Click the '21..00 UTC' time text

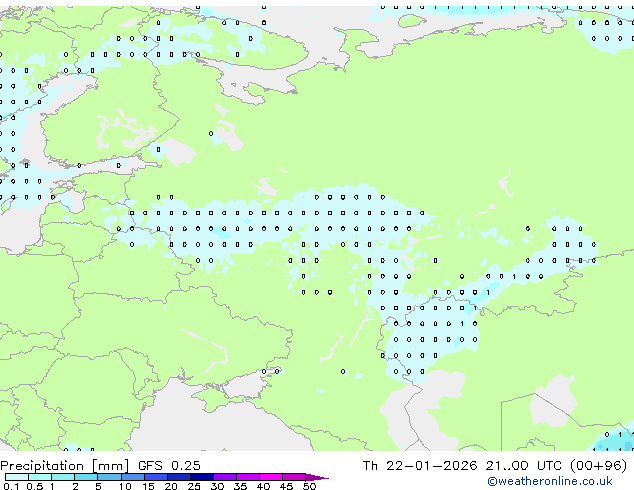pyautogui.click(x=523, y=466)
